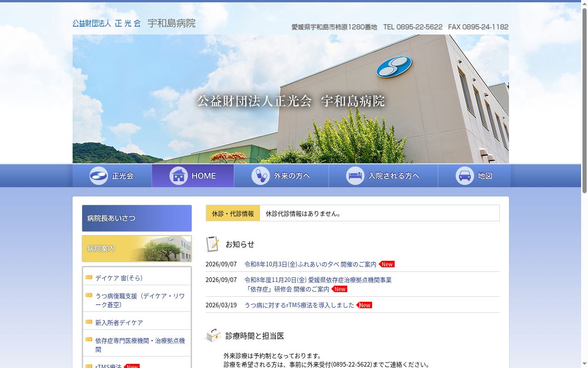
Task: Open the 病院長あいさつ banner button
Action: [x=137, y=218]
